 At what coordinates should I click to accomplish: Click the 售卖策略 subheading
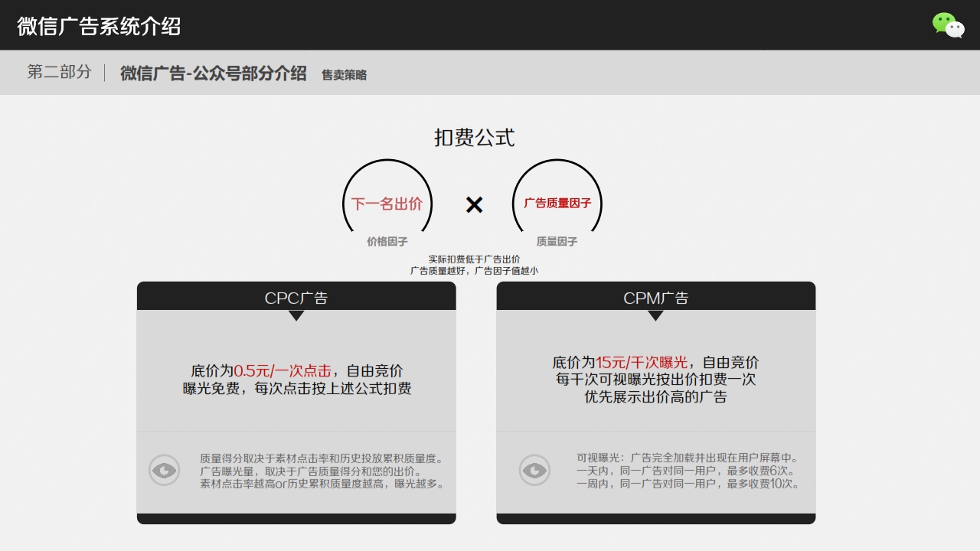pos(344,75)
